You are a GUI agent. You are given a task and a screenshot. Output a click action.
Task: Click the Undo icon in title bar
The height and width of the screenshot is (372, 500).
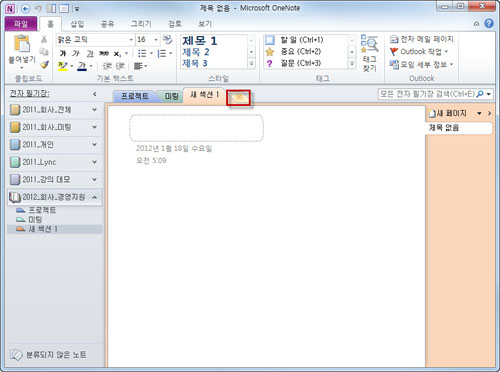pos(39,8)
